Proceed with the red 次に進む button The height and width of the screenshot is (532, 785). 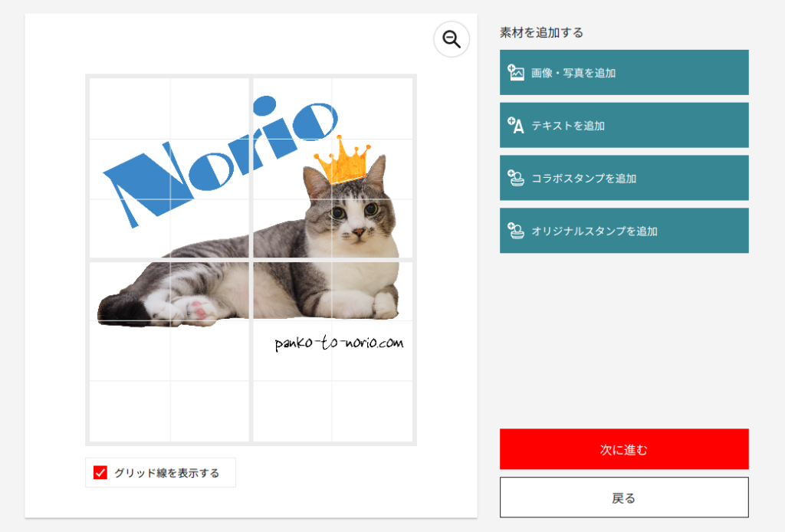point(624,449)
